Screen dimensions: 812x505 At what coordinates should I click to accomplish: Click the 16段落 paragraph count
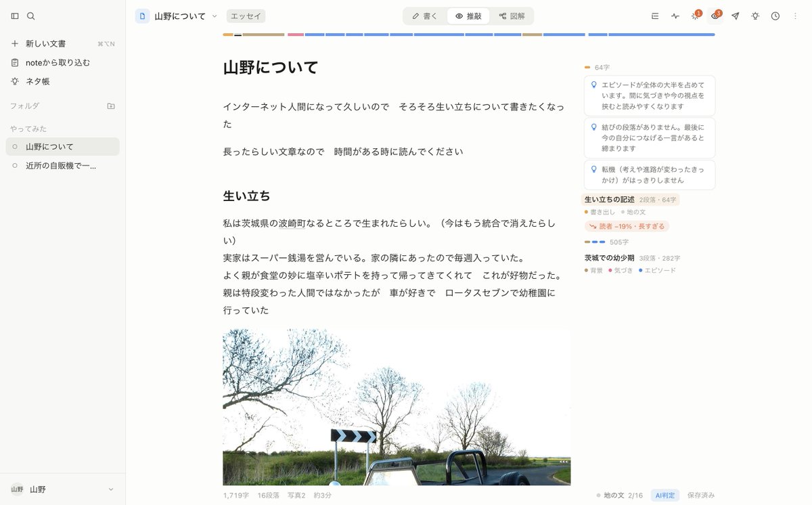pos(268,496)
